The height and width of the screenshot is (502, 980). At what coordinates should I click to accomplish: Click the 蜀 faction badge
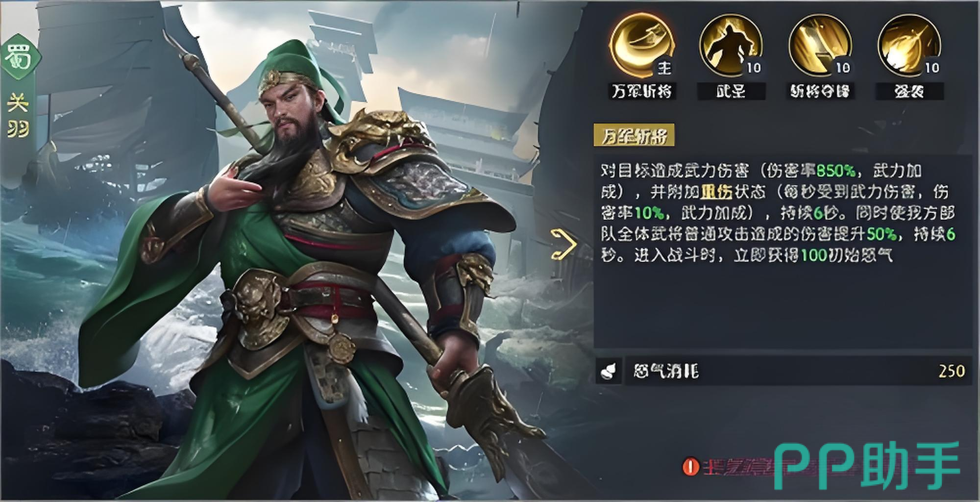tap(19, 57)
